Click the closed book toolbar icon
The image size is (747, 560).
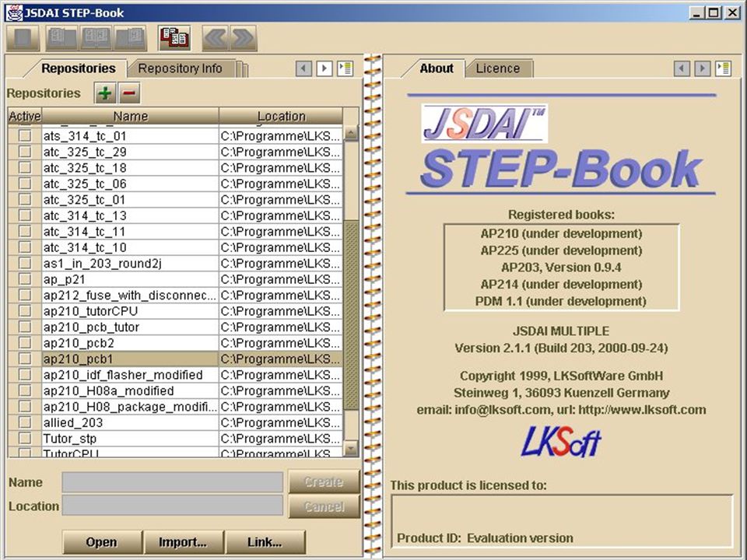(23, 38)
